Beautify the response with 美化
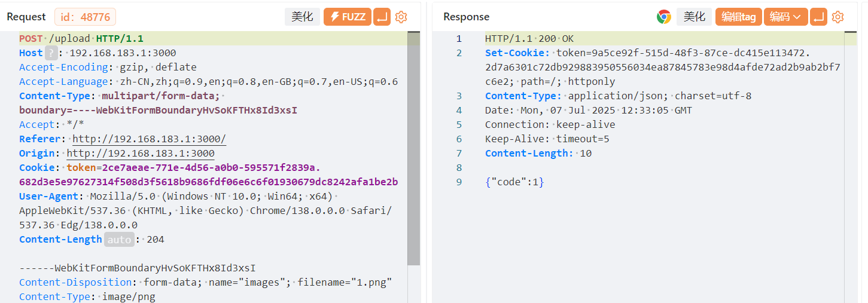This screenshot has height=303, width=868. click(694, 17)
